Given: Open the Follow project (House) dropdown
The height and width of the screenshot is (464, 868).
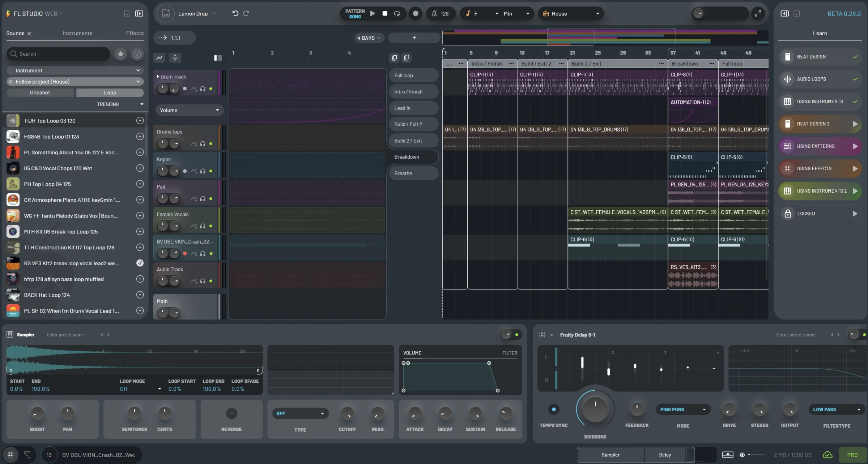Looking at the screenshot, I should [x=75, y=82].
